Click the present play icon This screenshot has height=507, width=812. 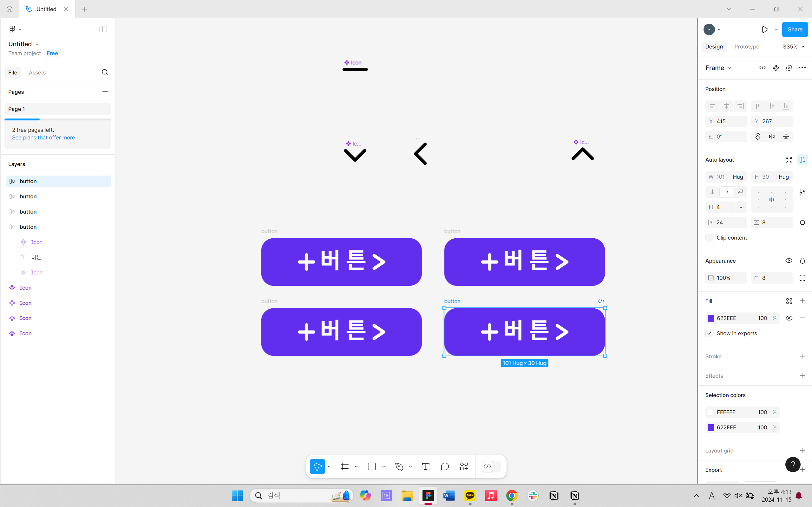(765, 29)
